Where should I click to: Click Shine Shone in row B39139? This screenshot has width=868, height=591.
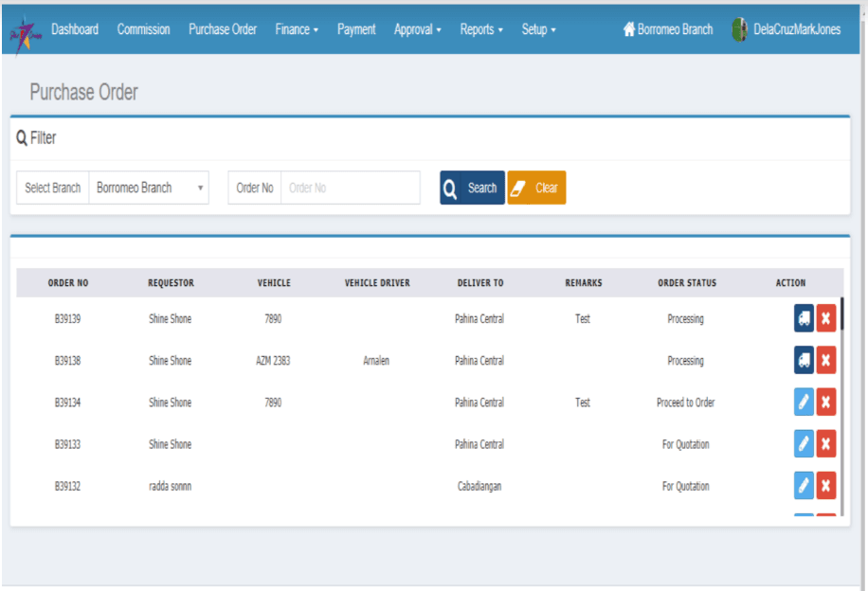pos(170,319)
